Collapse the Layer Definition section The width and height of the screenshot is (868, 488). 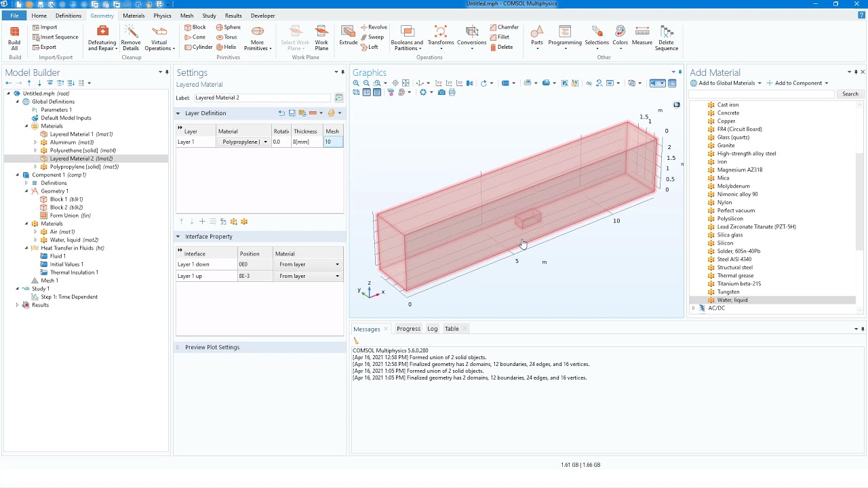point(178,113)
